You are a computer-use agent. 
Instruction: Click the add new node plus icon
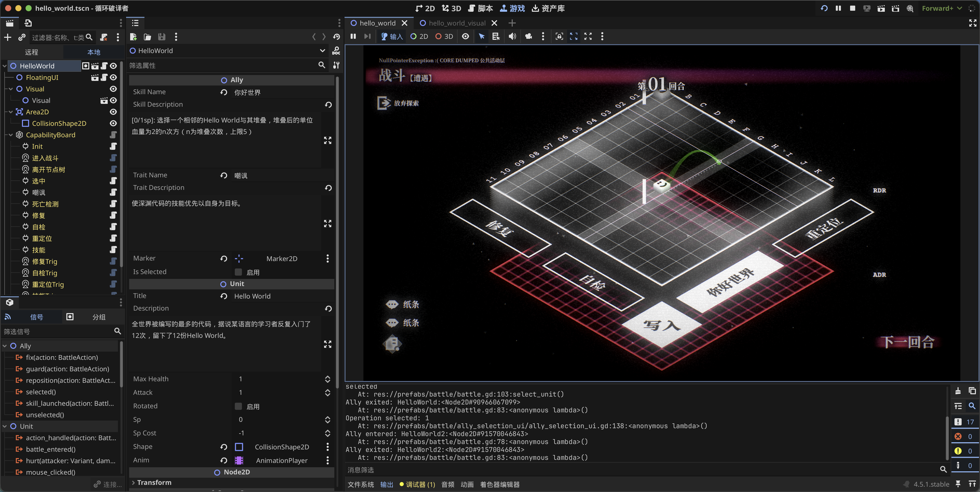click(8, 37)
